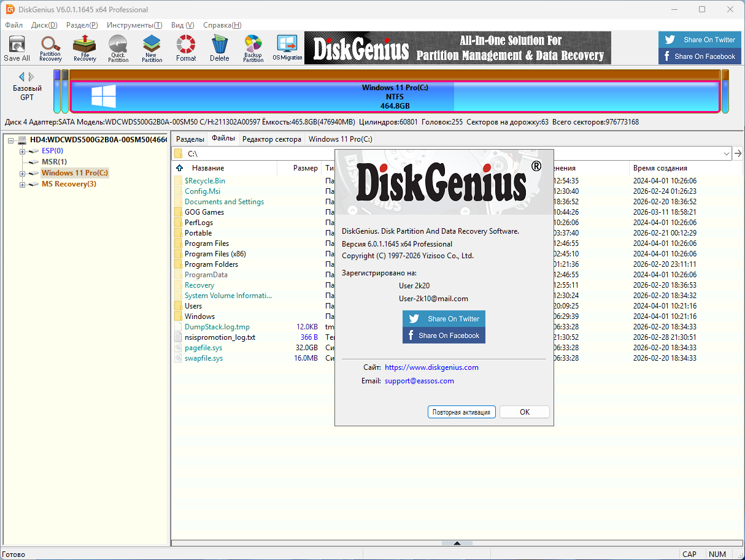Open the Справка menu
The image size is (745, 560).
tap(222, 25)
